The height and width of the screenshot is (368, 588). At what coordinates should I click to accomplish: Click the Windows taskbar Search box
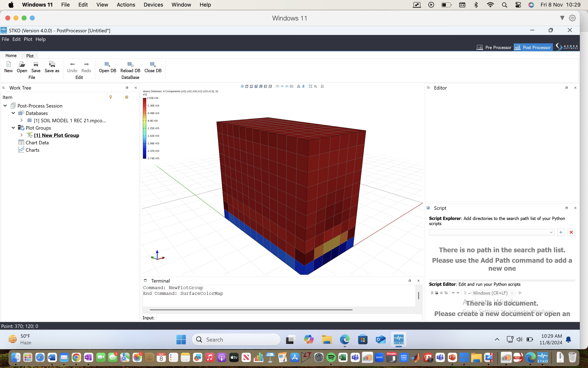coord(236,340)
